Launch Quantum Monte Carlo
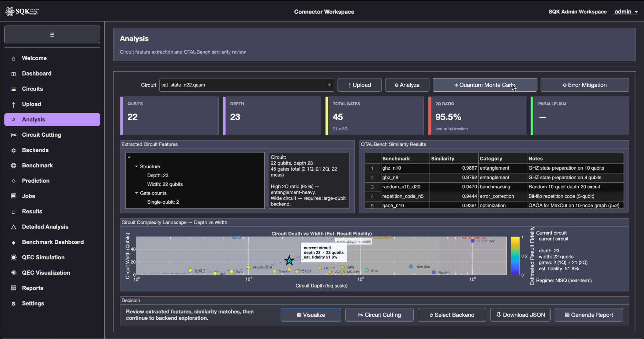 coord(485,85)
